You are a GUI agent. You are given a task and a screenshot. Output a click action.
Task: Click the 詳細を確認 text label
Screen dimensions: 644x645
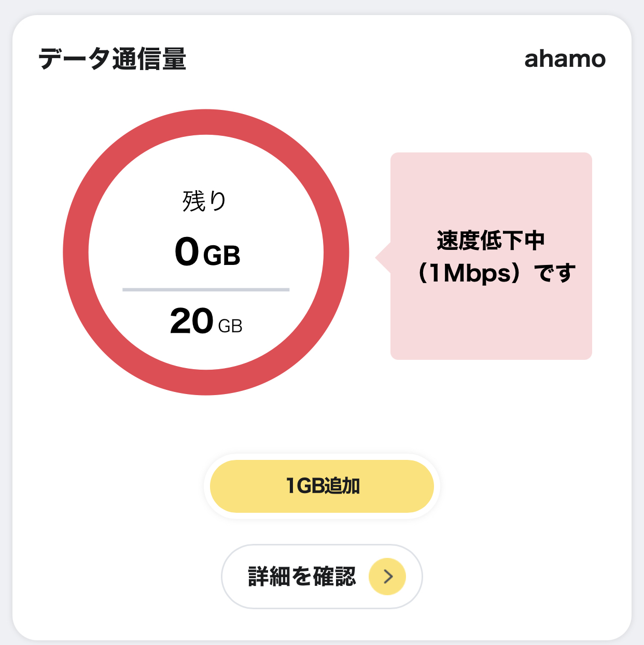(x=302, y=577)
